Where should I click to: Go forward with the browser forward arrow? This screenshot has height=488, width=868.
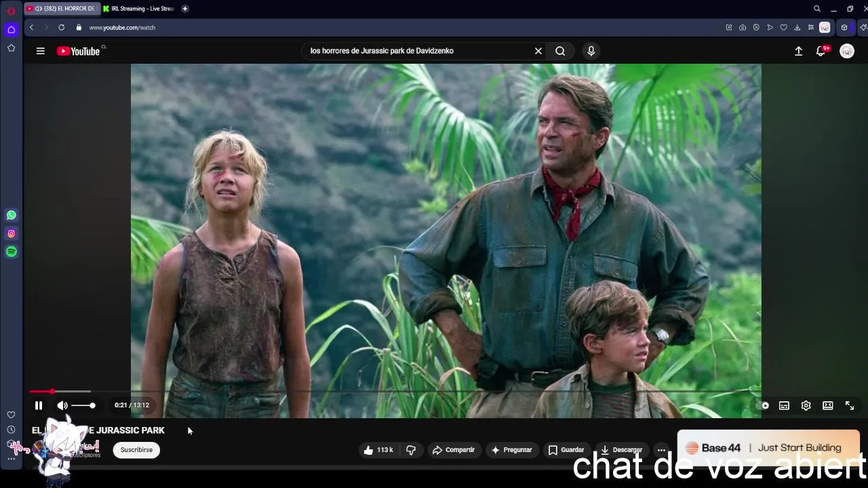coord(46,28)
